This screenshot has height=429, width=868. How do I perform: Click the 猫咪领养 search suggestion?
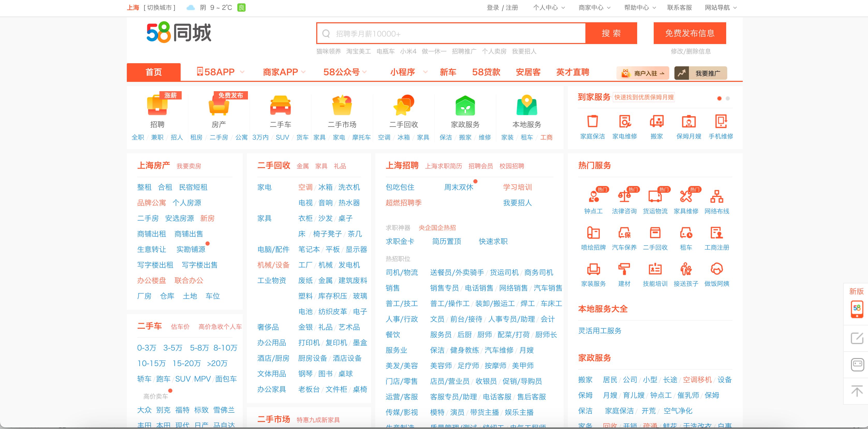(x=328, y=51)
